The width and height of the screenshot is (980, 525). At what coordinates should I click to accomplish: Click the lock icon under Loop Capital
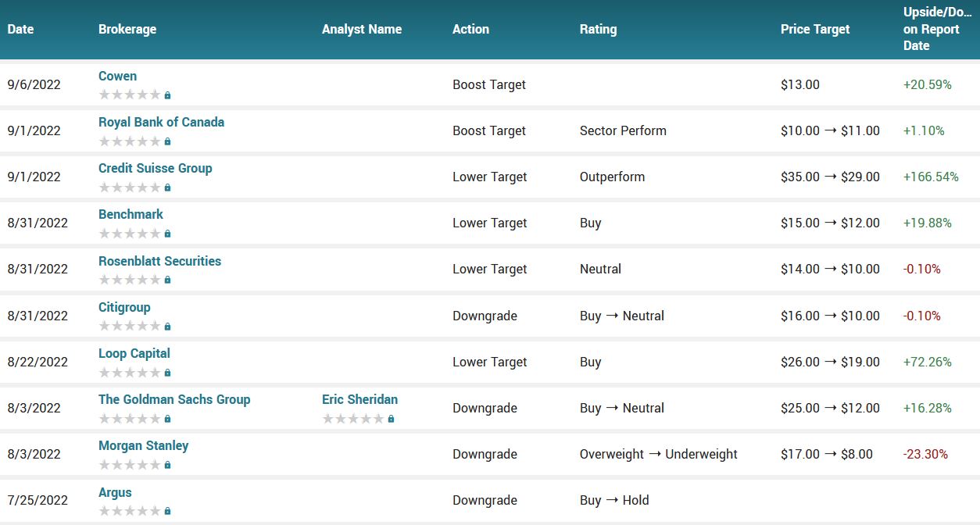point(167,373)
